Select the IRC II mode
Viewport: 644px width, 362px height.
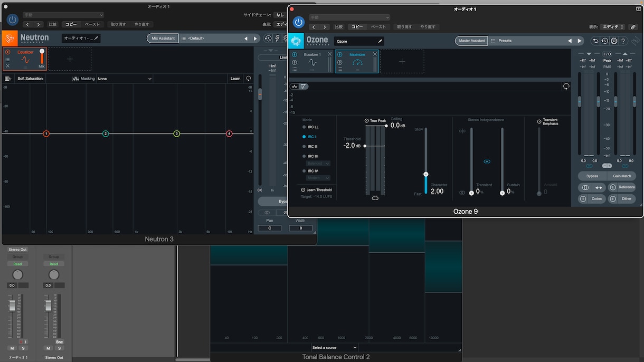pyautogui.click(x=309, y=147)
